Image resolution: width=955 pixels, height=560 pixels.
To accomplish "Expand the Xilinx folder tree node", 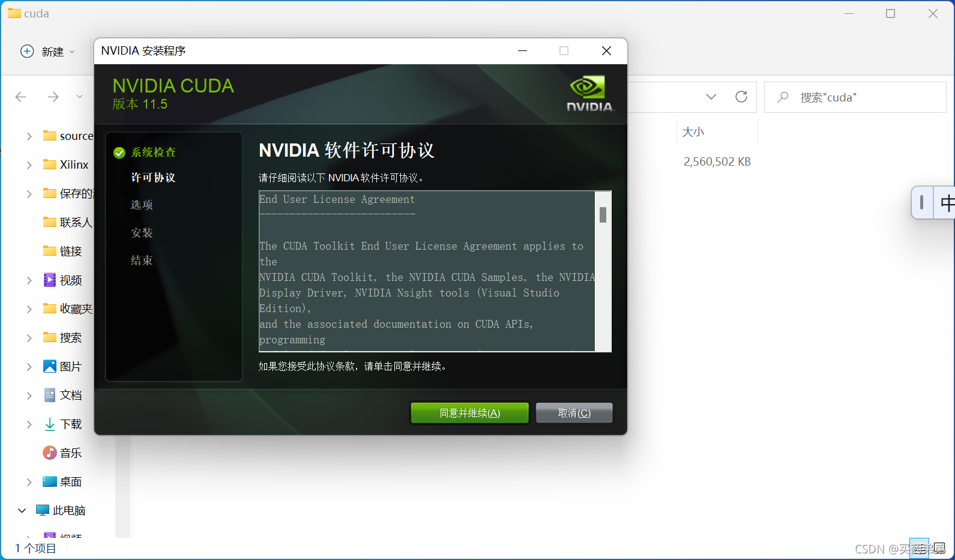I will tap(29, 165).
